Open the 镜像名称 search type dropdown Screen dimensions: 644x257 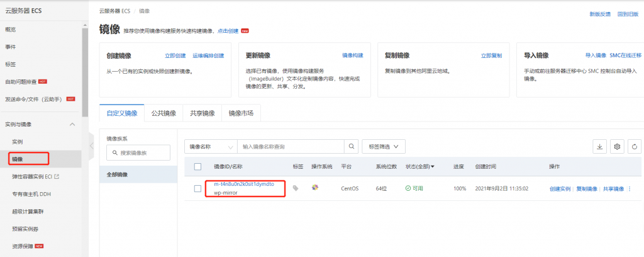click(211, 146)
